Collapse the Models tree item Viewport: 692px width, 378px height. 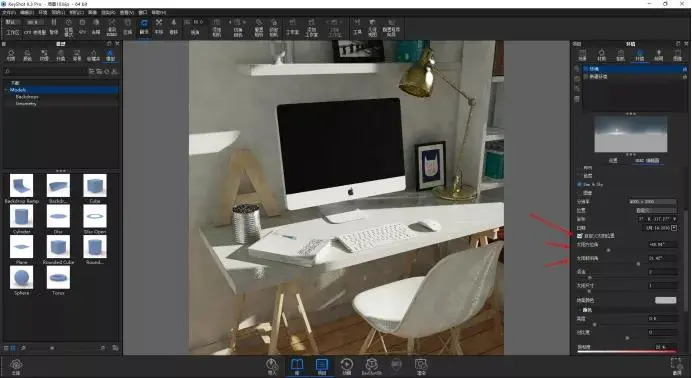tap(7, 90)
